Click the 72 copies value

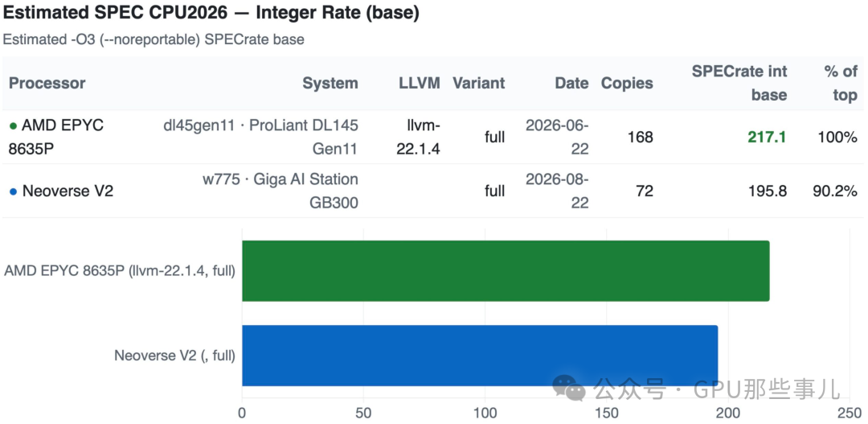645,191
